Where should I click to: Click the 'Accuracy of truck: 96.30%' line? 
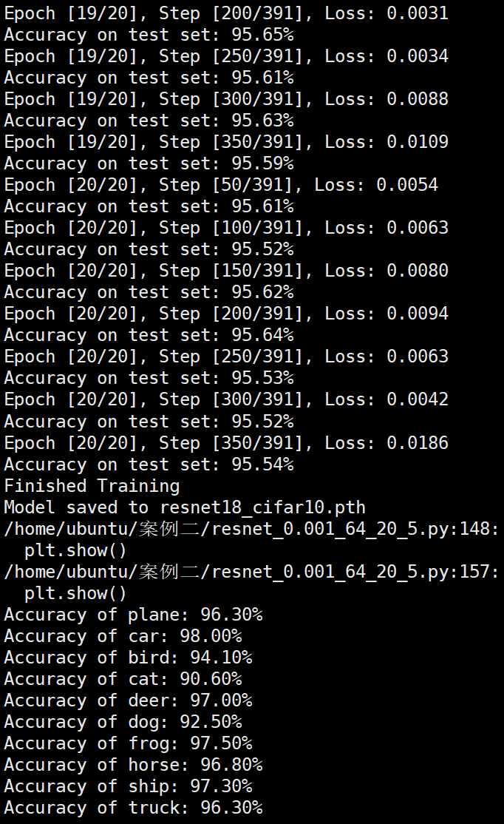click(x=133, y=808)
